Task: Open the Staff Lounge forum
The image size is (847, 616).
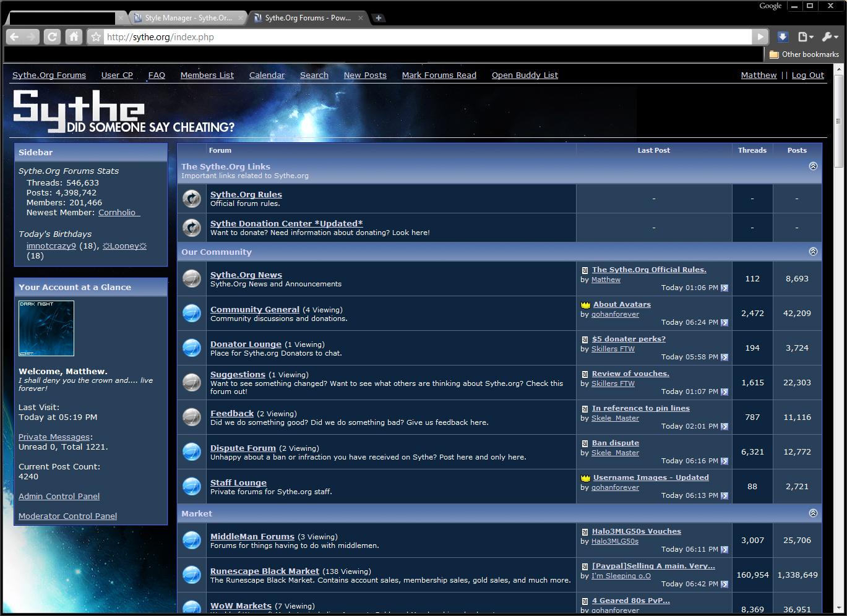Action: (238, 483)
